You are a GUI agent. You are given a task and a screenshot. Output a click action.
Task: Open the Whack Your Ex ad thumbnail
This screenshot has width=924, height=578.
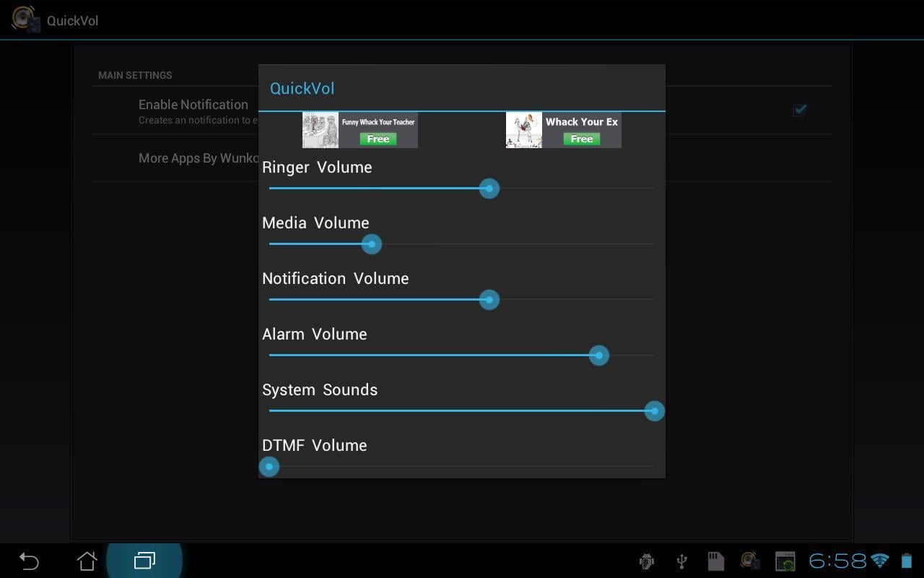(524, 130)
